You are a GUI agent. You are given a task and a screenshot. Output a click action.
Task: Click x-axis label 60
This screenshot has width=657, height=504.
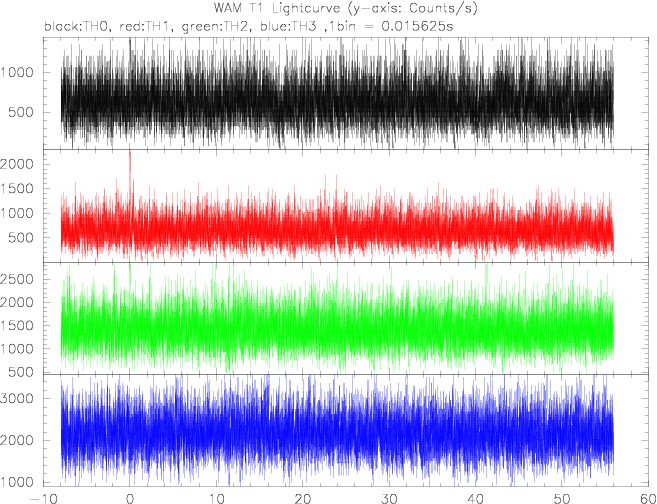[x=647, y=499]
